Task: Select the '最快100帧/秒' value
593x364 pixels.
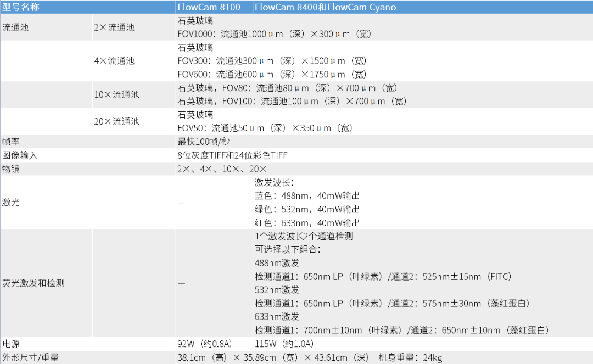Action: 204,141
